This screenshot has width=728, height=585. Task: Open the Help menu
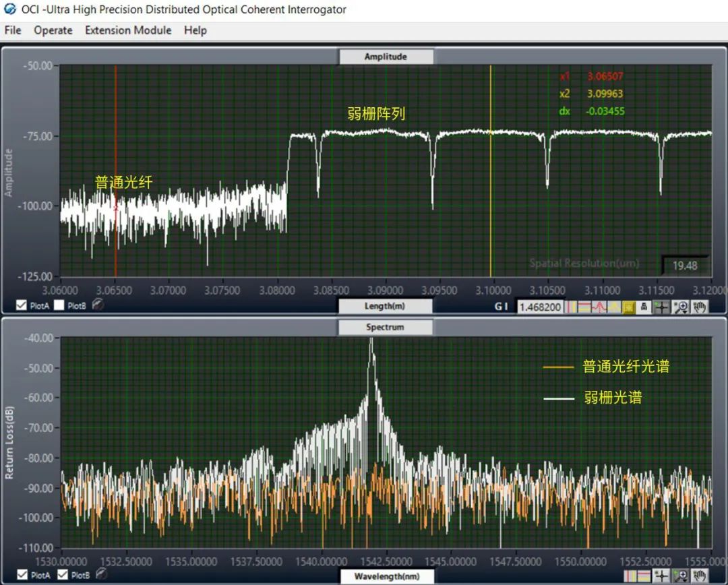coord(195,30)
